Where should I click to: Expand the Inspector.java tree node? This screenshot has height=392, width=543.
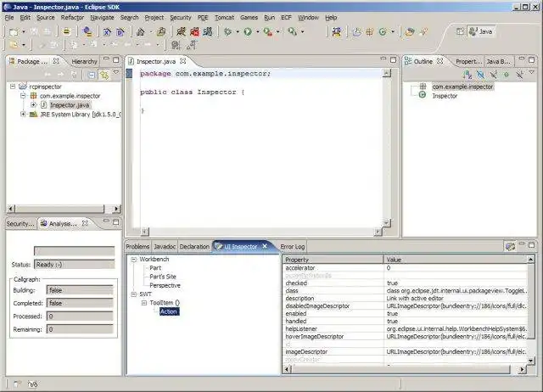[x=33, y=104]
